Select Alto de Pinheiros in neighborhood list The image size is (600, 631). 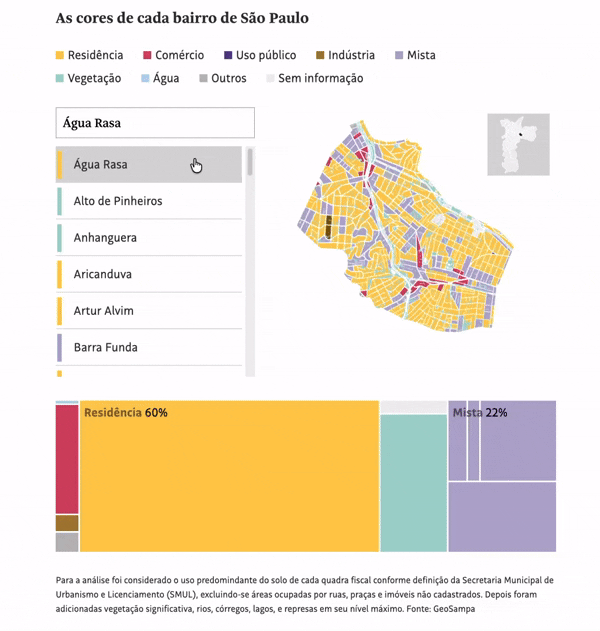(x=149, y=201)
